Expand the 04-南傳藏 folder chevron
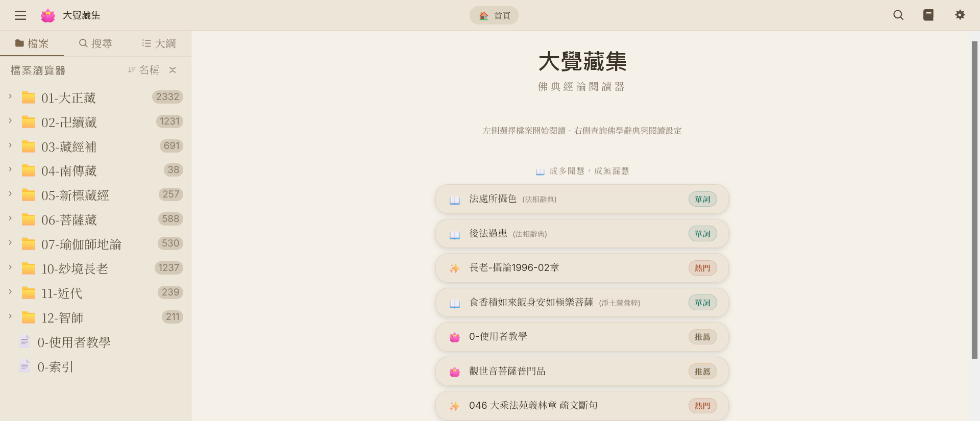980x421 pixels. pos(10,169)
